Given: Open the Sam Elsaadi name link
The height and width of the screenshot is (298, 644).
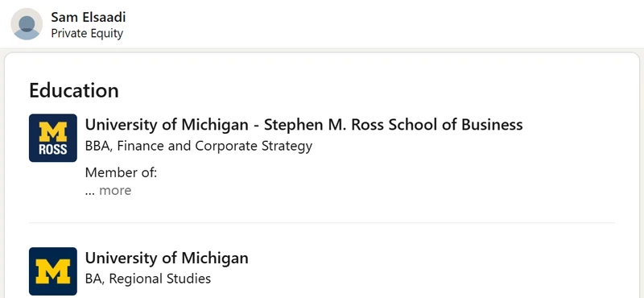Looking at the screenshot, I should pos(89,17).
